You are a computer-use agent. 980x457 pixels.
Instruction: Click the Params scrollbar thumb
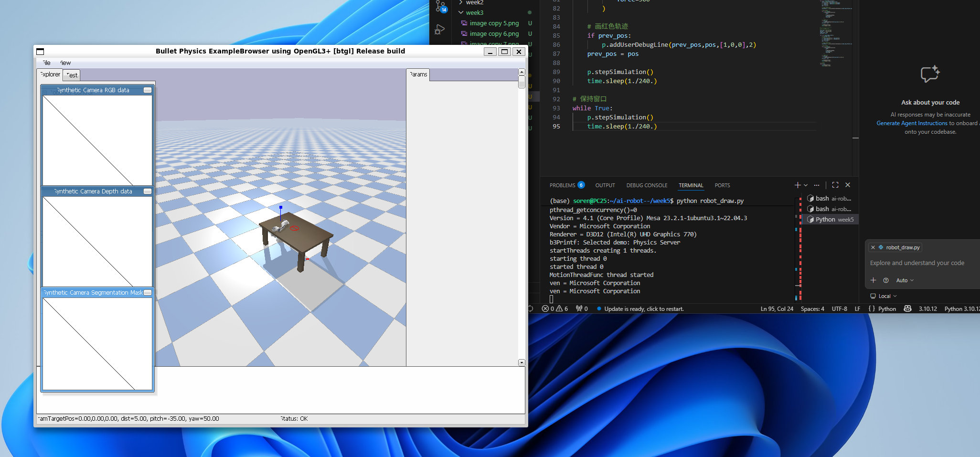pyautogui.click(x=522, y=82)
